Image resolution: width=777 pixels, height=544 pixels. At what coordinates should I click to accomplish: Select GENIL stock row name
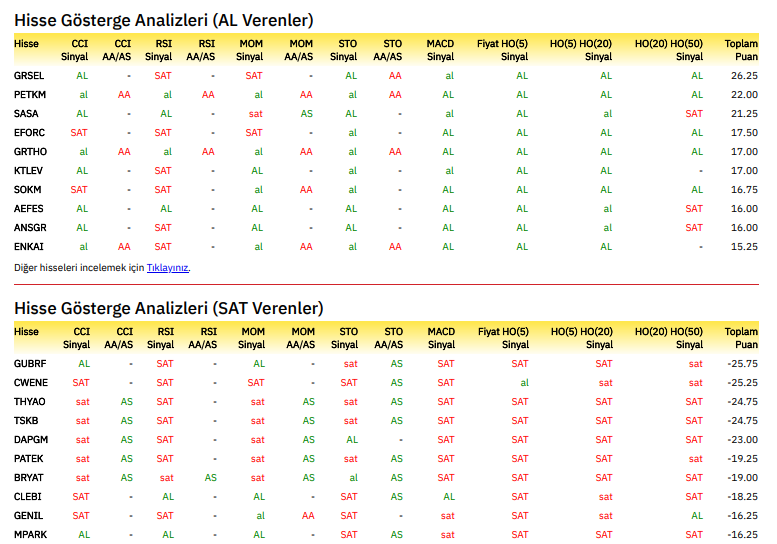pyautogui.click(x=29, y=516)
